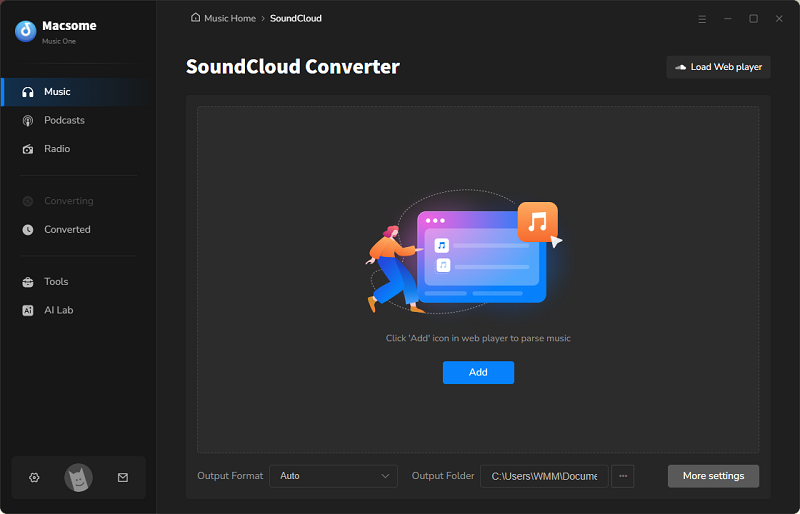Click the Macsome app logo
This screenshot has height=514, width=800.
click(26, 31)
